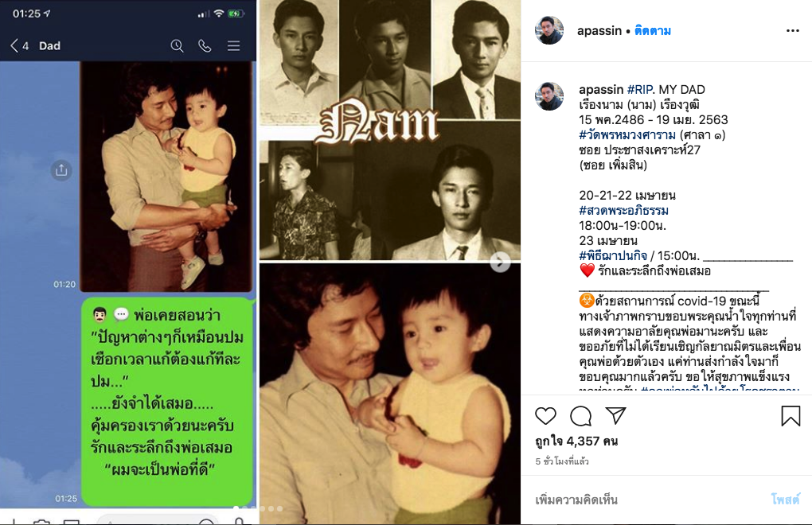Screen dimensions: 812x525
Task: Advance to next photo with carousel arrow
Action: click(x=500, y=262)
